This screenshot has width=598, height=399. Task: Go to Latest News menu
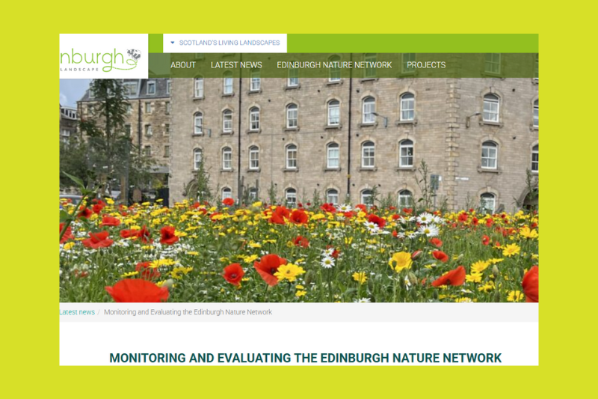(x=236, y=65)
